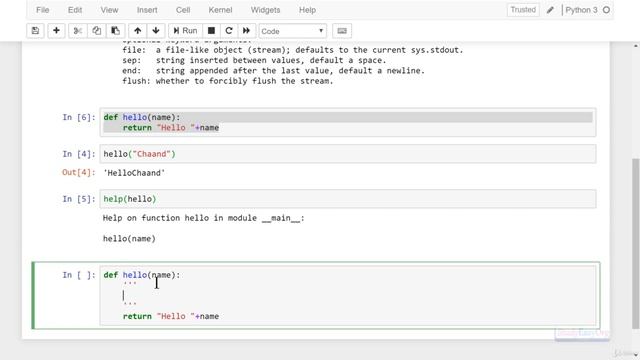Interrupt the kernel with stop icon

pyautogui.click(x=211, y=31)
